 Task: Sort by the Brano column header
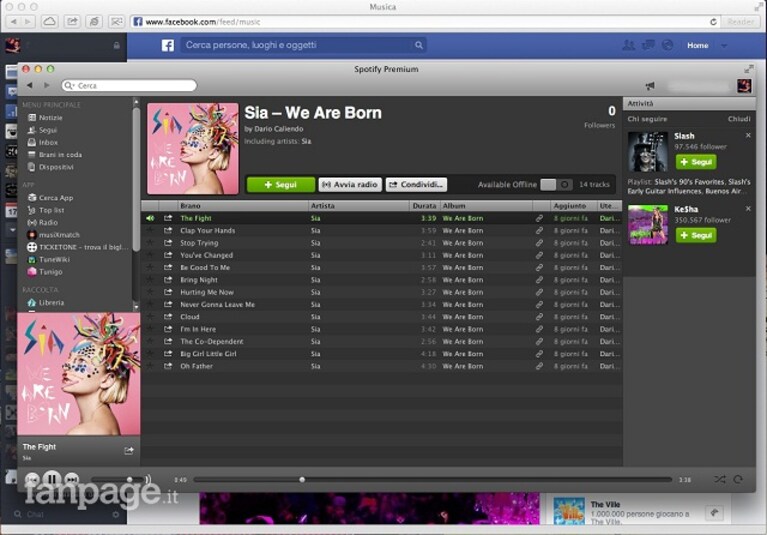[x=243, y=206]
